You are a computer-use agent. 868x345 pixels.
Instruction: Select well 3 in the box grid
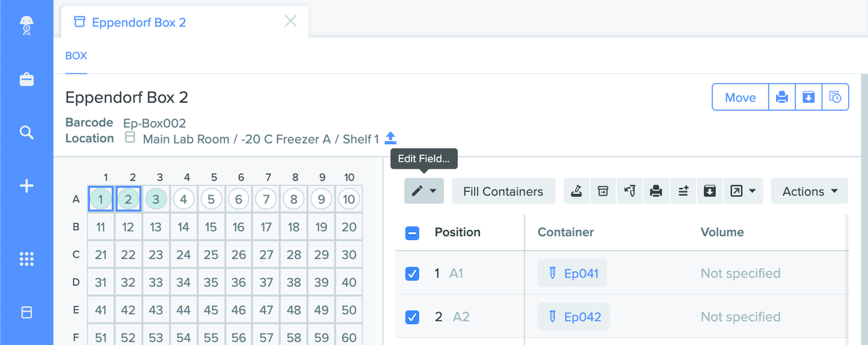coord(156,199)
